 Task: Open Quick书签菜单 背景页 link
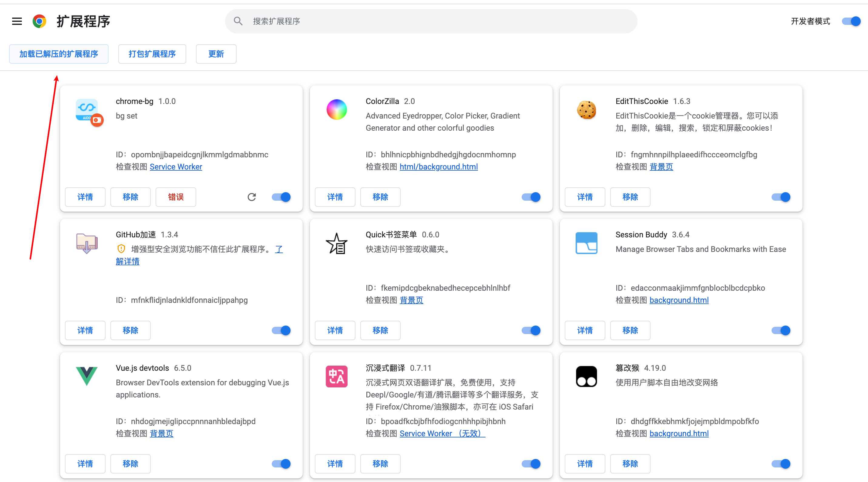pos(411,300)
